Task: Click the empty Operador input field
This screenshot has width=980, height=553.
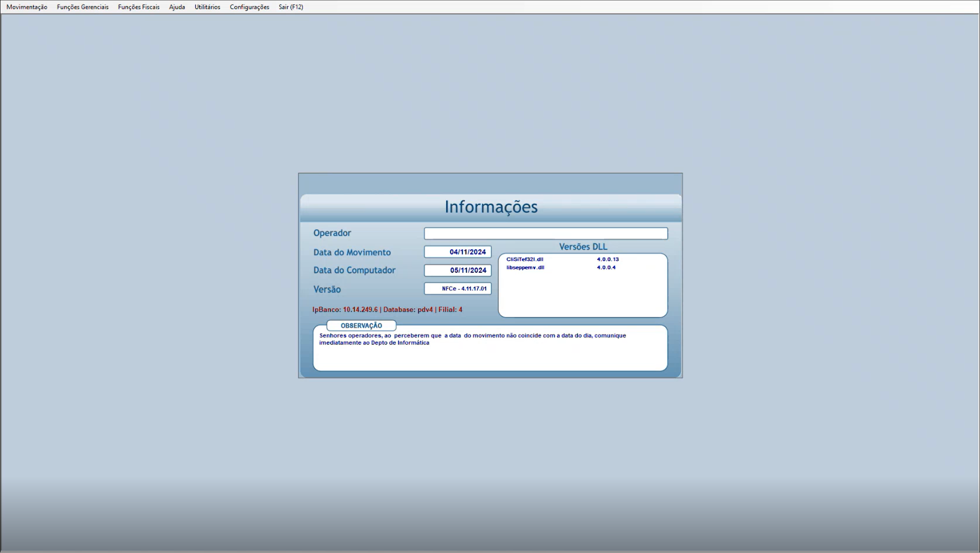Action: tap(545, 233)
